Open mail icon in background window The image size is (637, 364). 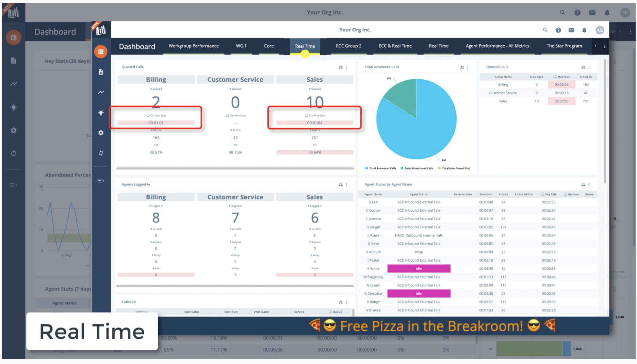[592, 13]
